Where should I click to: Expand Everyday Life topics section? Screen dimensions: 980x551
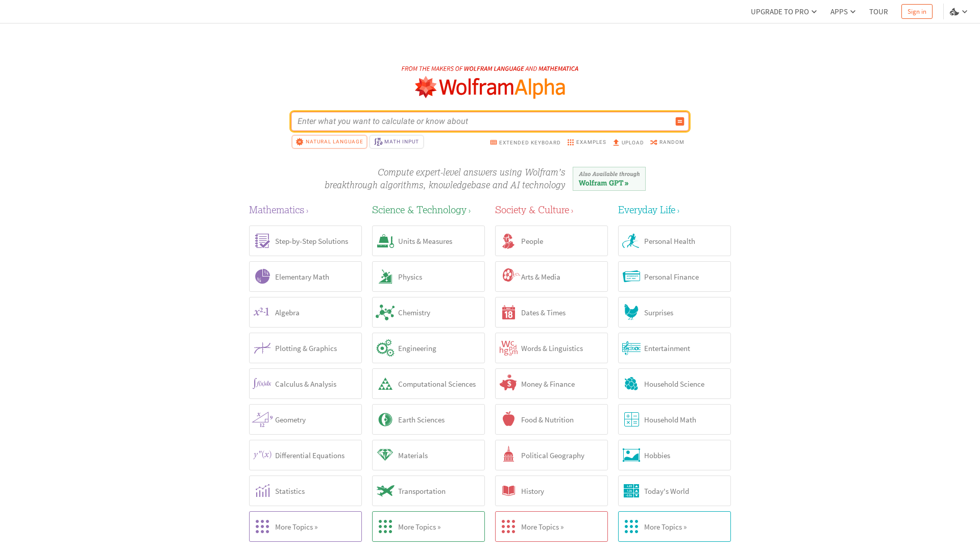(674, 527)
